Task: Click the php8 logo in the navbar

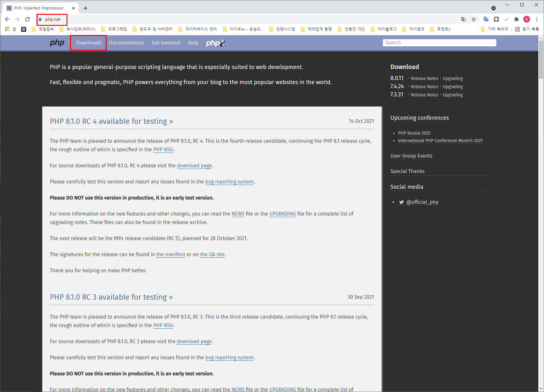Action: pyautogui.click(x=215, y=43)
